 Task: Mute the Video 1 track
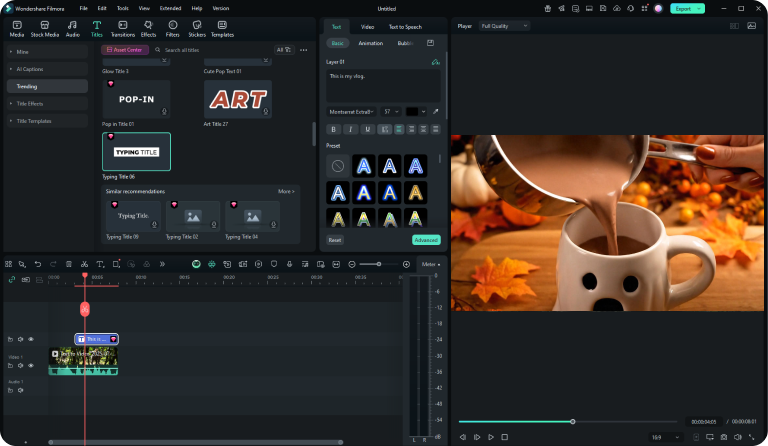coord(21,365)
